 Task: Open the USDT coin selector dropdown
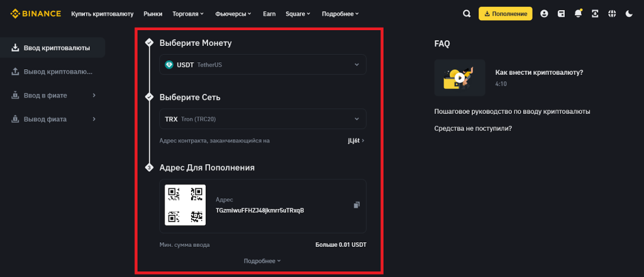262,64
